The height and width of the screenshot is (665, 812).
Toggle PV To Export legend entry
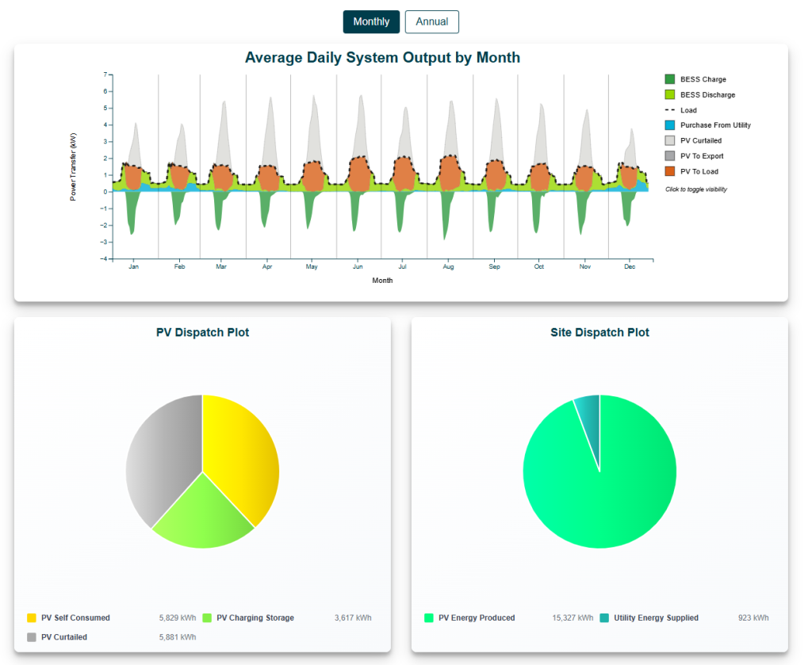tap(670, 156)
